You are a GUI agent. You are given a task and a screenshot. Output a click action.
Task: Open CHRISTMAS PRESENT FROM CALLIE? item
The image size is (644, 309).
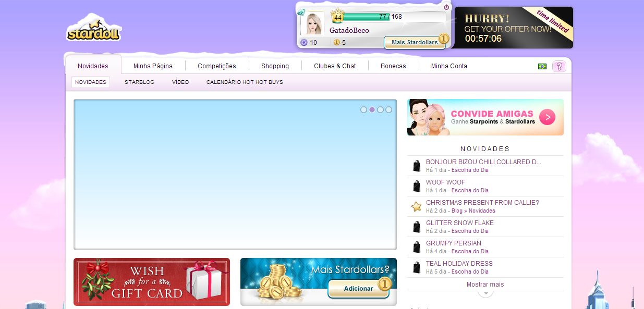point(482,203)
